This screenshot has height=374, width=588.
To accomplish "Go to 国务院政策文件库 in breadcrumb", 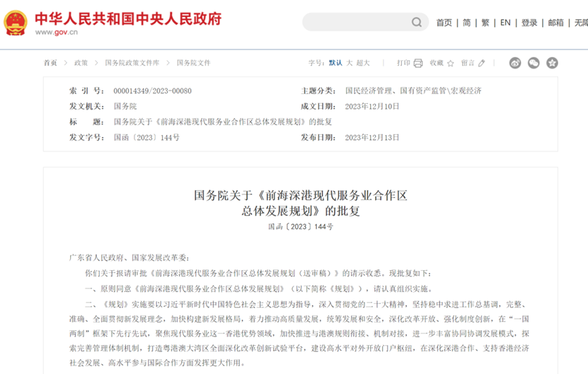I will 132,63.
